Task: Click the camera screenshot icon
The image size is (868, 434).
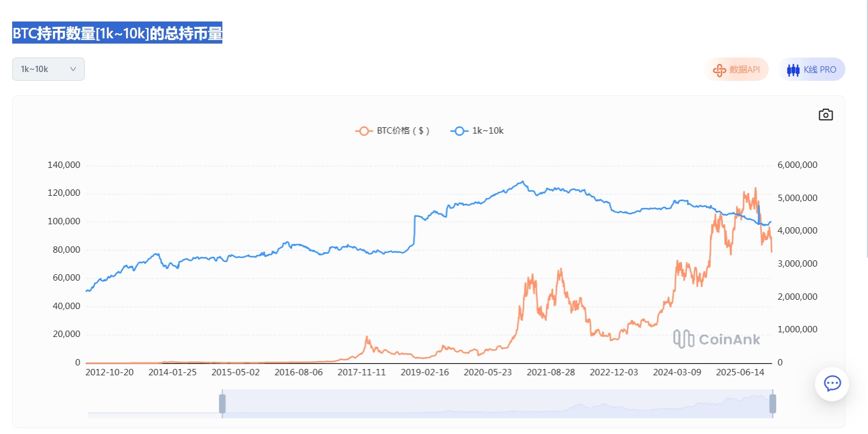Action: click(x=826, y=114)
